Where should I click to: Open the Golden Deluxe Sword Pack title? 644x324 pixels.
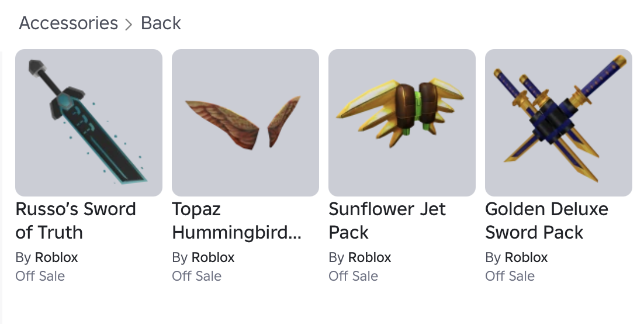click(546, 221)
